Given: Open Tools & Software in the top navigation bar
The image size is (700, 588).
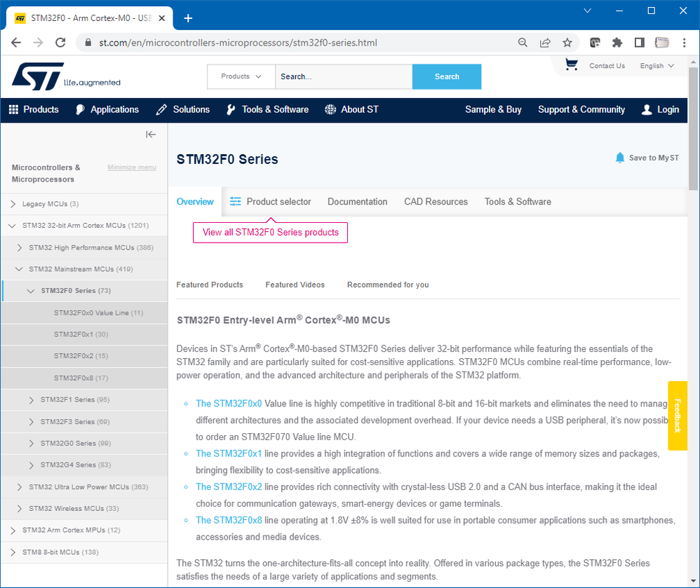Looking at the screenshot, I should pyautogui.click(x=267, y=109).
